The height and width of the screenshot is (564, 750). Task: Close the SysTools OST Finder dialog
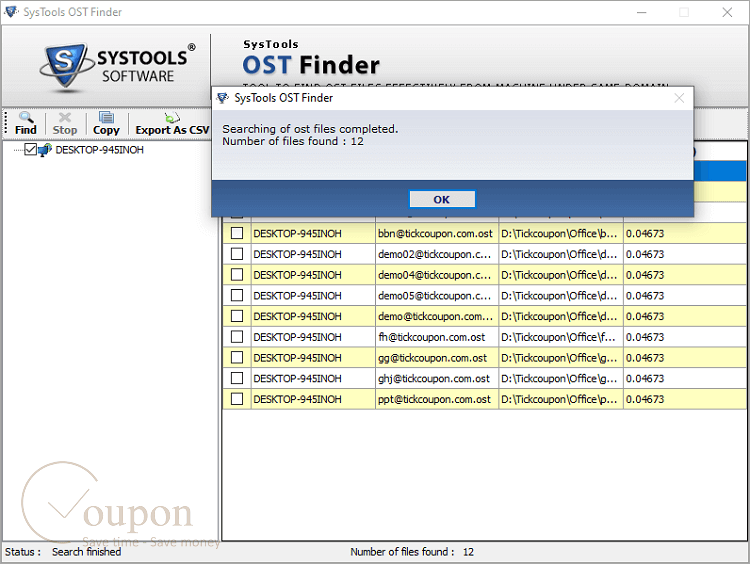click(x=679, y=98)
